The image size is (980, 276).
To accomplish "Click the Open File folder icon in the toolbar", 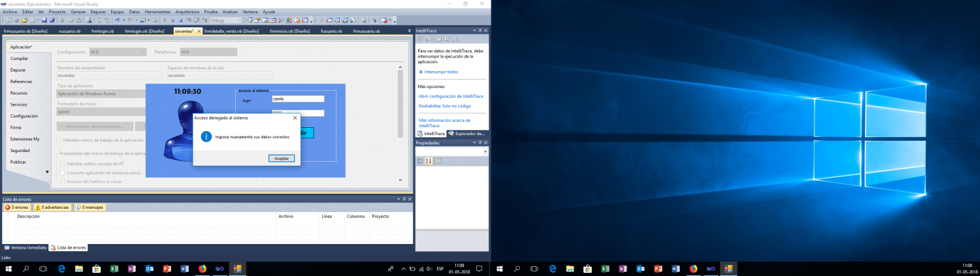I will [24, 20].
